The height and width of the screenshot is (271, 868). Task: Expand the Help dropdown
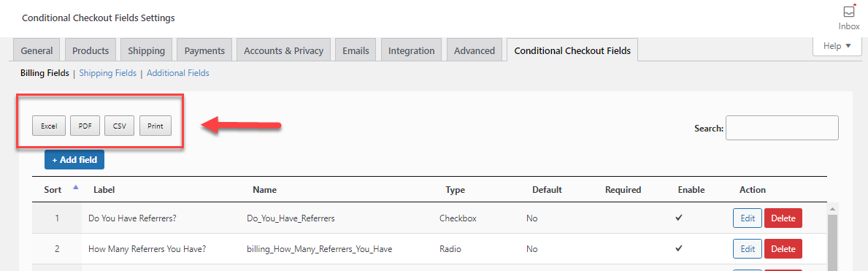[837, 46]
